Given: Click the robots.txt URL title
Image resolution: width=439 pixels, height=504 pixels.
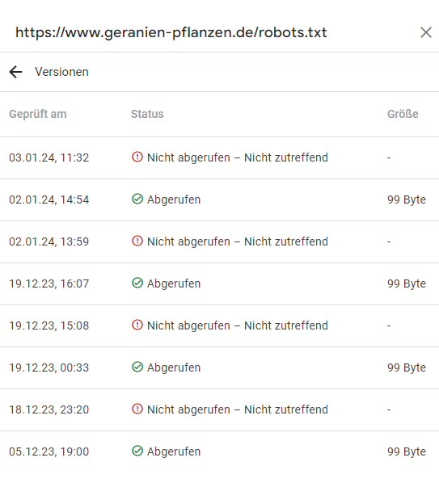Looking at the screenshot, I should click(x=171, y=32).
